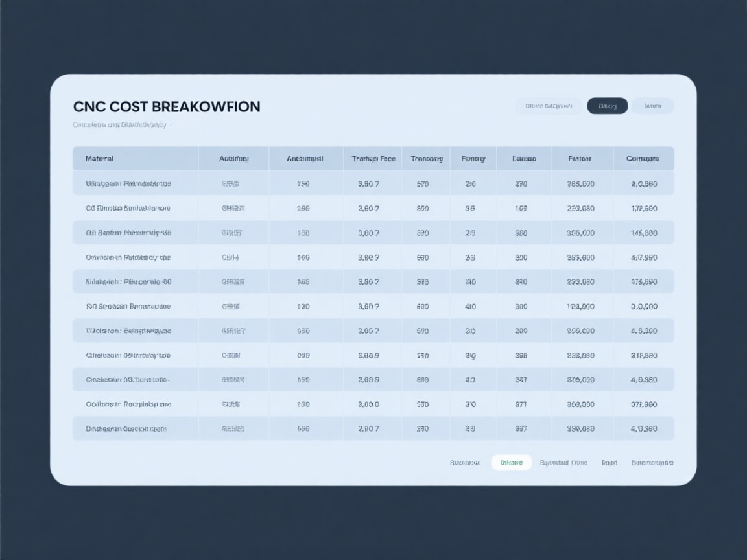Sort the table by the Material column header
This screenshot has height=560, width=747.
tap(99, 158)
